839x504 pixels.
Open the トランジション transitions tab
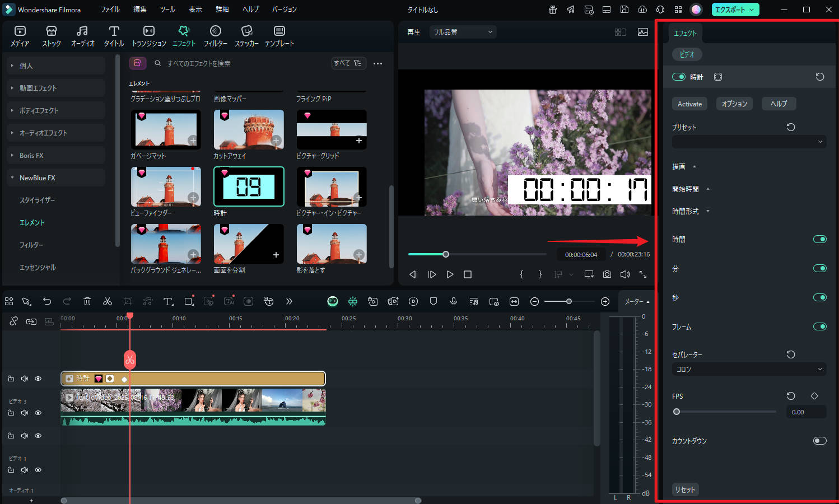click(149, 36)
